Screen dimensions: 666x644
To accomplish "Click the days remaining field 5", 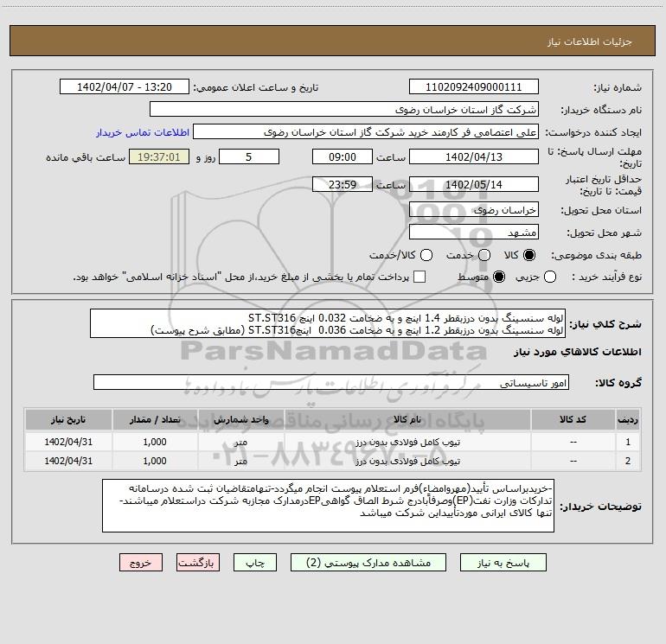I will 249,156.
